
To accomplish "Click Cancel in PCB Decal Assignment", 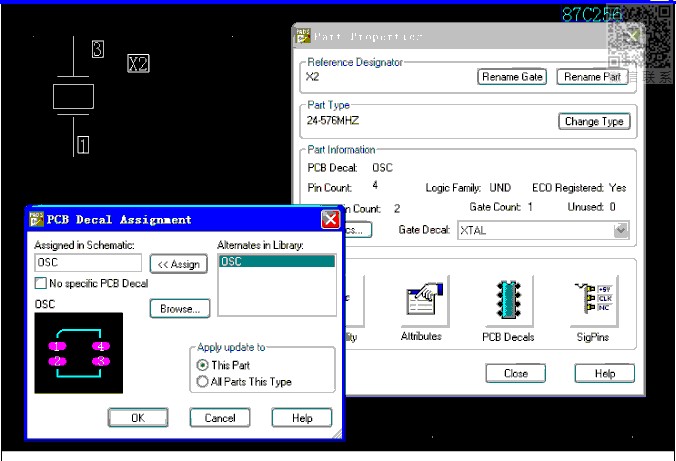I will coord(220,417).
